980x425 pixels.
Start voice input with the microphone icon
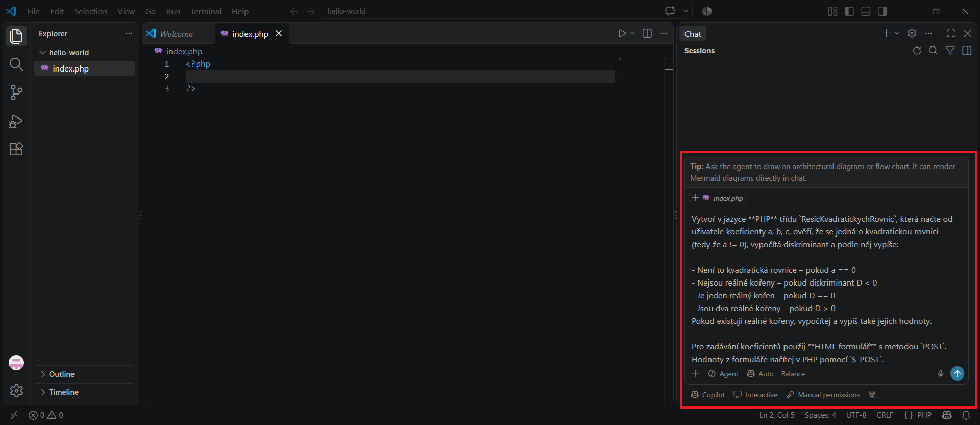tap(941, 374)
